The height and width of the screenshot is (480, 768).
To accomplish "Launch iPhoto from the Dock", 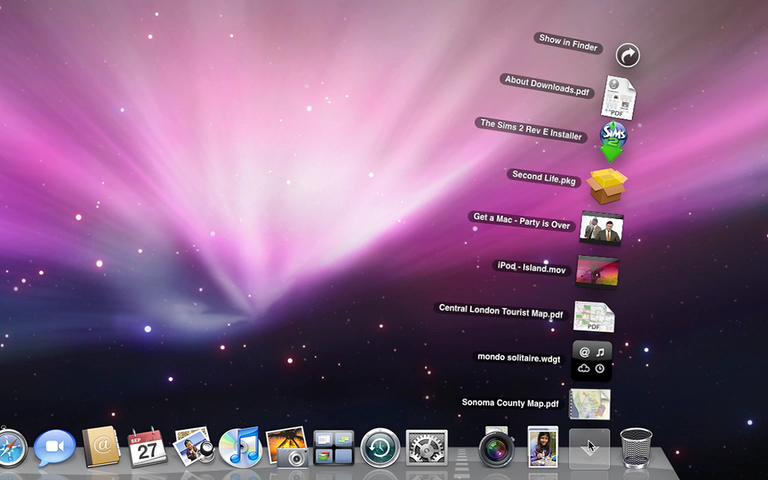I will point(287,447).
